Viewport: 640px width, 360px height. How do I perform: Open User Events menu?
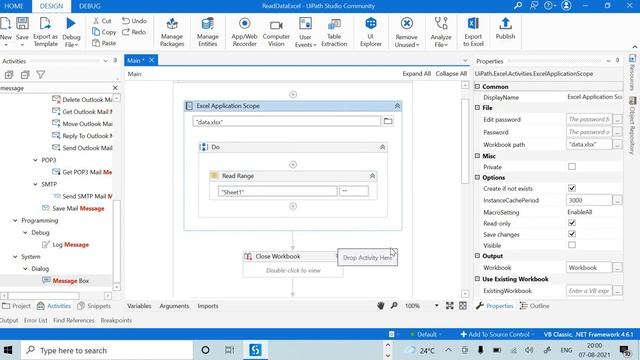[x=305, y=32]
